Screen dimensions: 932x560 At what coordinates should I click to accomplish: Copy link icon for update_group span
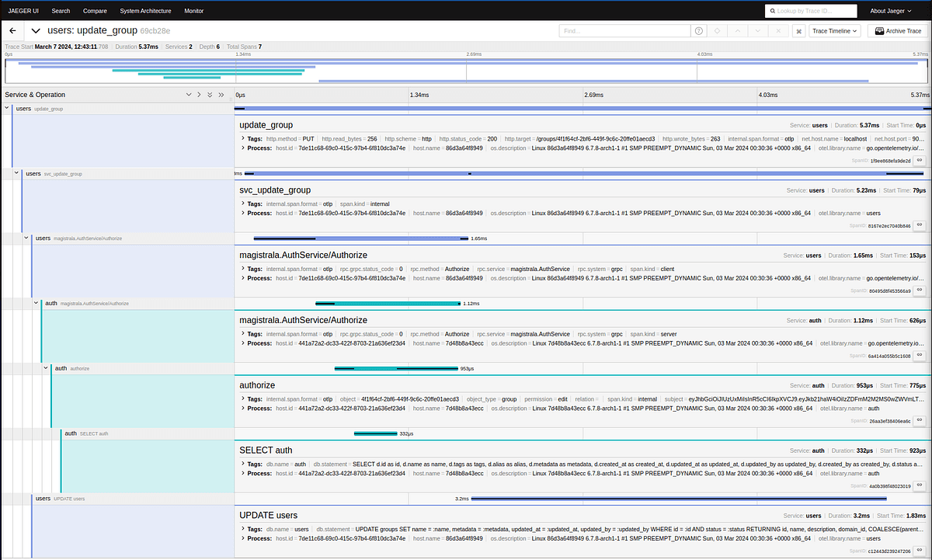pyautogui.click(x=919, y=160)
